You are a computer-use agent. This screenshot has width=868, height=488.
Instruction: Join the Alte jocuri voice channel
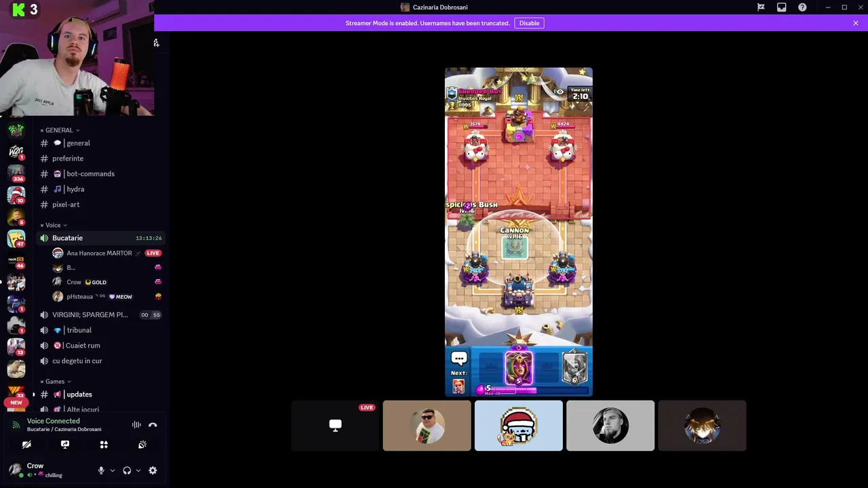point(102,409)
